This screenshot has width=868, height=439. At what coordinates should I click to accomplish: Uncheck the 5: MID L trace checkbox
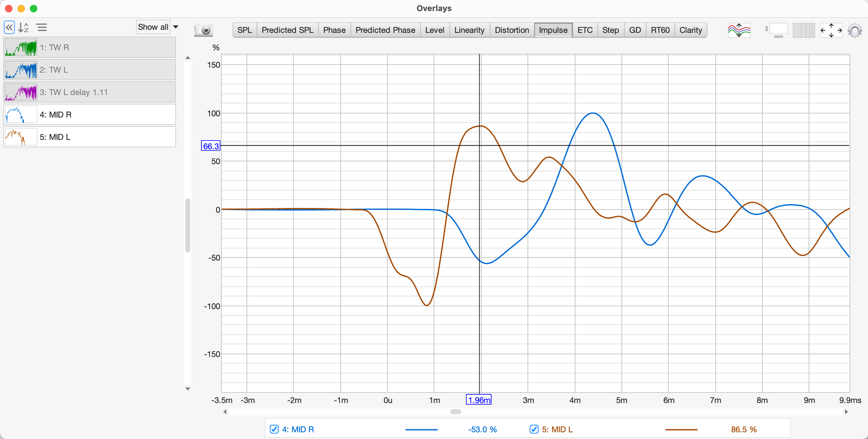(534, 429)
